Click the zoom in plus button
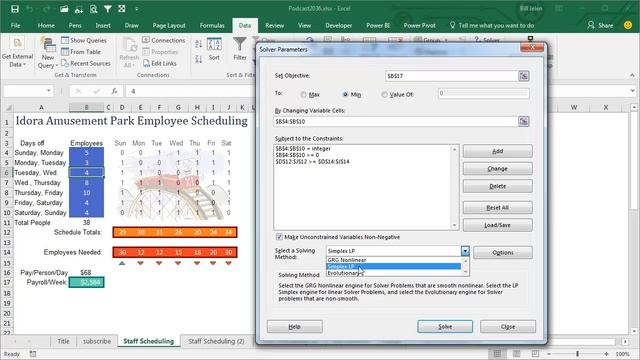This screenshot has width=640, height=360. (x=607, y=354)
